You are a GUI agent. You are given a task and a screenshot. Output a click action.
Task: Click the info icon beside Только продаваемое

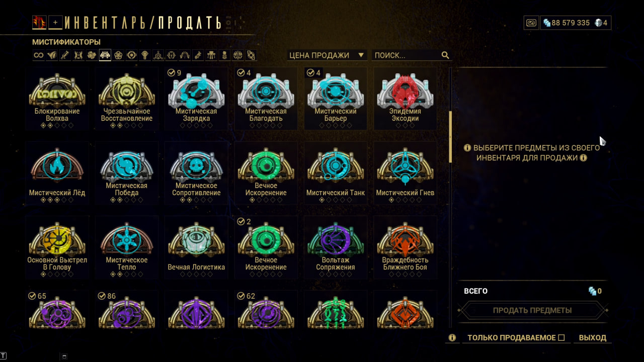pos(452,338)
